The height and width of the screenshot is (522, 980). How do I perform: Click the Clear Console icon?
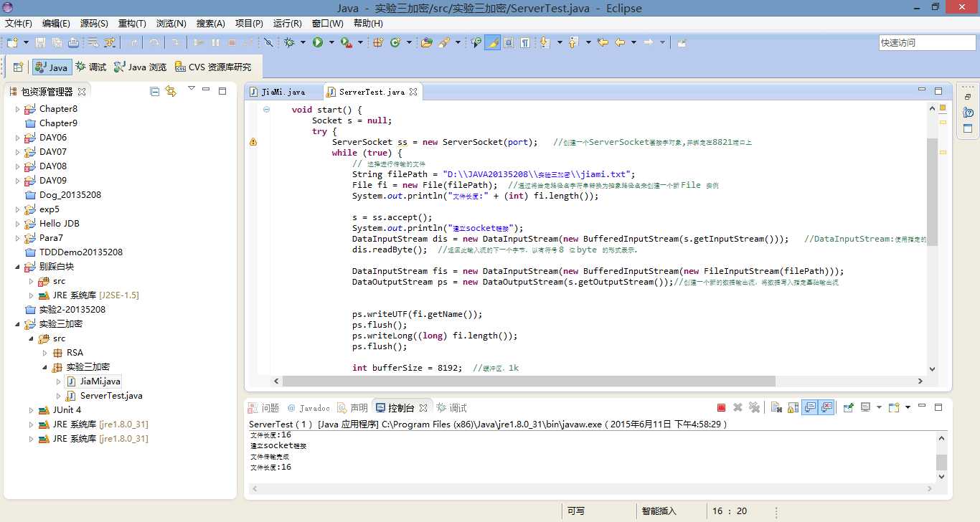click(776, 407)
